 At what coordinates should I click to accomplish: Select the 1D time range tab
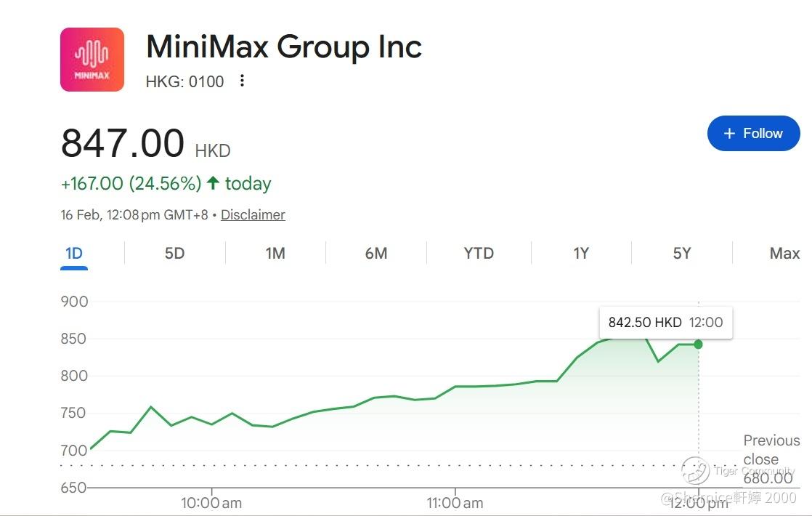[74, 254]
